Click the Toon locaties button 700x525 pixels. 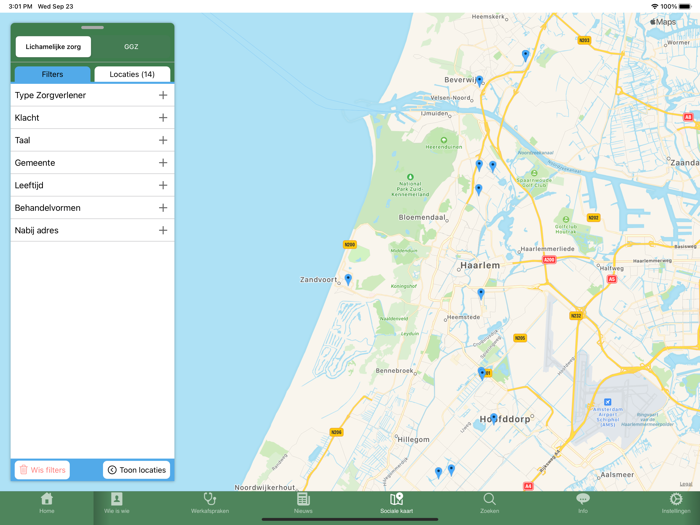coord(137,470)
